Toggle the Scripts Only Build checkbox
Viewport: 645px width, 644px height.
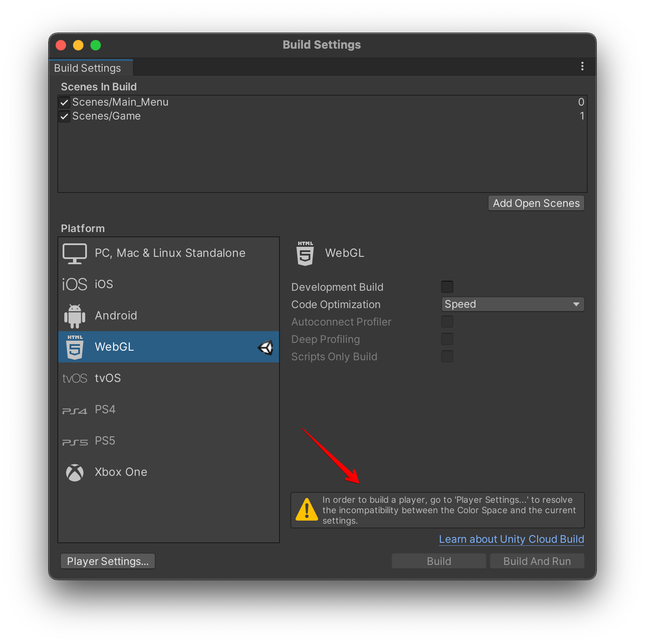pyautogui.click(x=447, y=356)
